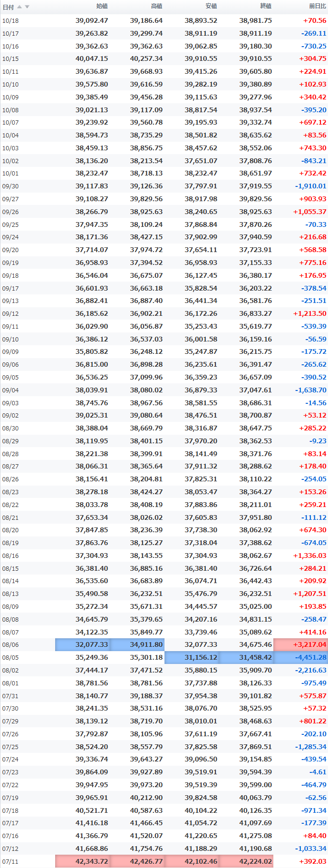Select the change value -9.23
This screenshot has height=868, width=328.
pos(318,441)
